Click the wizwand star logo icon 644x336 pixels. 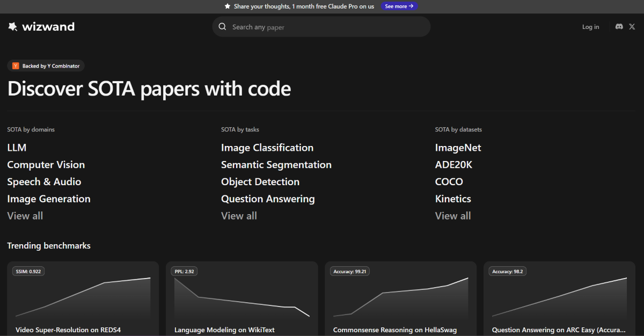pyautogui.click(x=13, y=27)
